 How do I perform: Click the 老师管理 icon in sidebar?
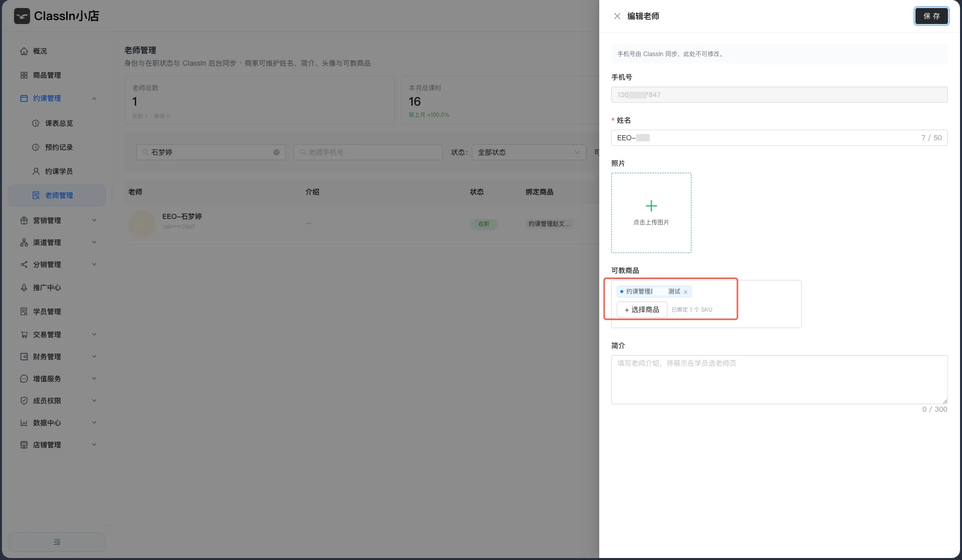[x=36, y=195]
